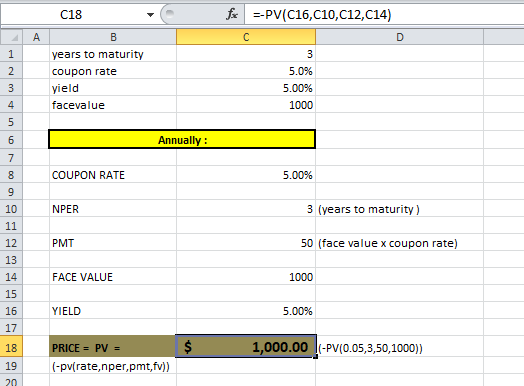The height and width of the screenshot is (386, 524).
Task: Click the 'coupon rate' cell in row 2
Action: coord(113,71)
